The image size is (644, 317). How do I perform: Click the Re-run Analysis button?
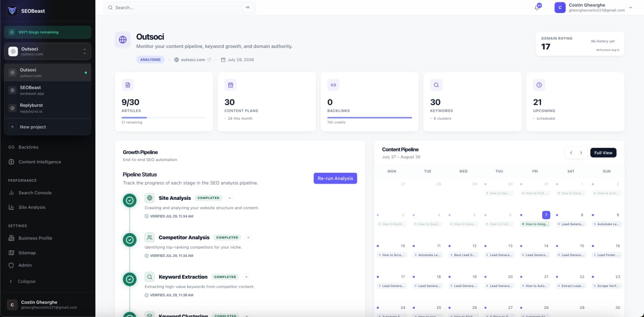pyautogui.click(x=335, y=178)
